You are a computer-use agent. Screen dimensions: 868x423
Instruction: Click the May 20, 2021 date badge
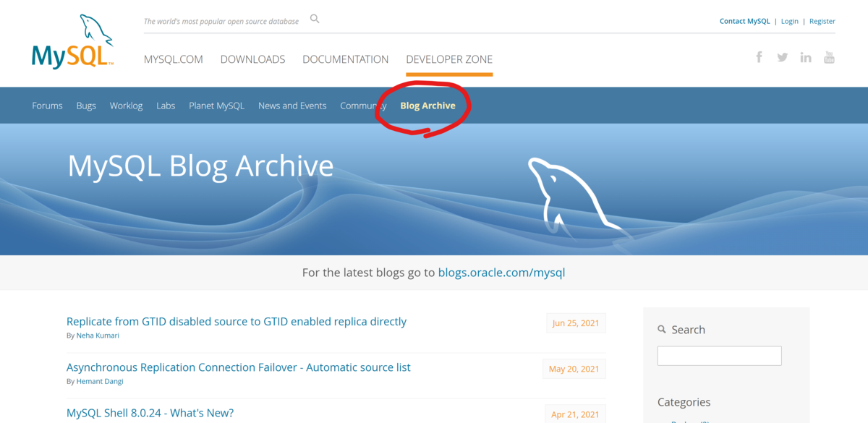tap(574, 369)
